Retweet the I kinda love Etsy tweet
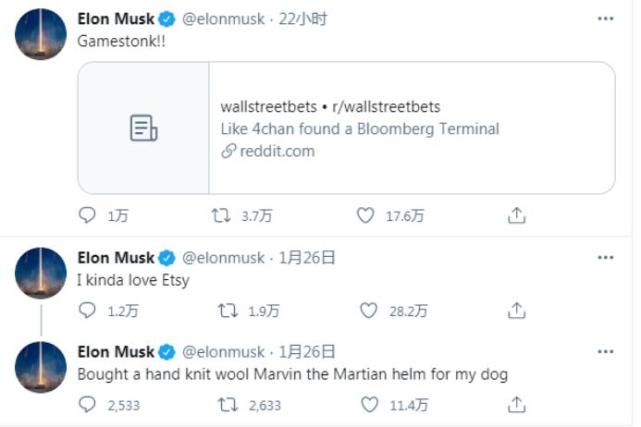The width and height of the screenshot is (641, 427). [x=227, y=311]
